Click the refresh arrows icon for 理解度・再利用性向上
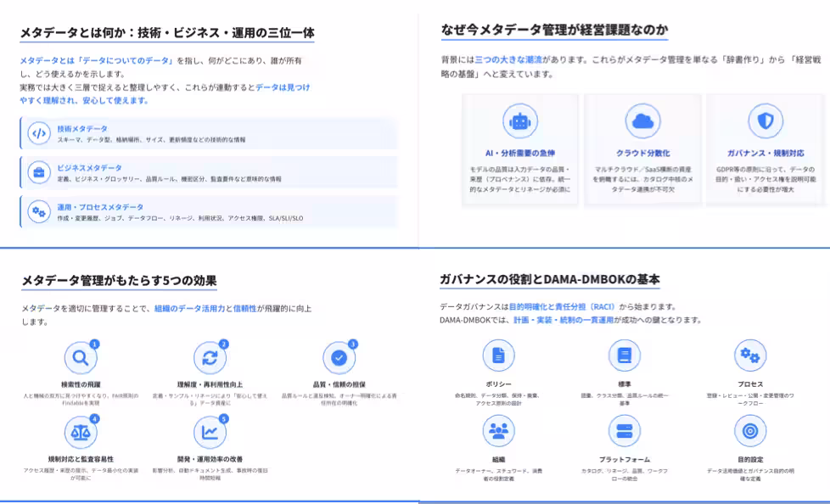 coord(210,359)
